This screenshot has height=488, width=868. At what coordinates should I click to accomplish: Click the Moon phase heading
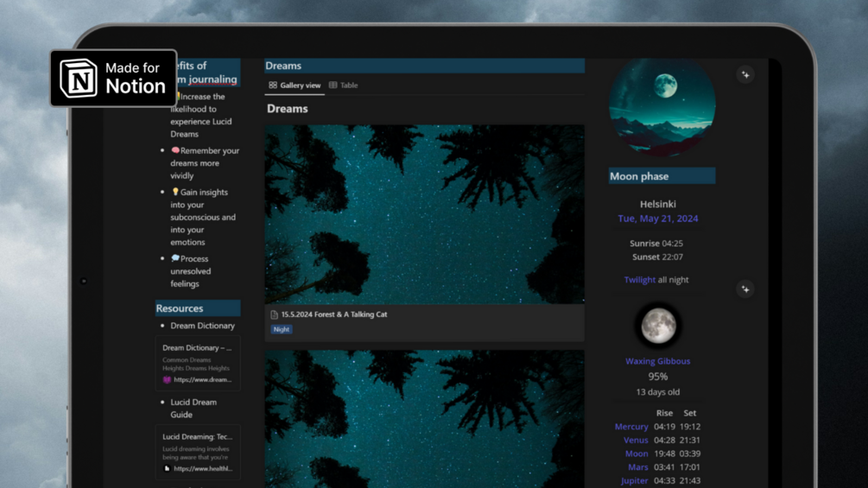pos(662,176)
